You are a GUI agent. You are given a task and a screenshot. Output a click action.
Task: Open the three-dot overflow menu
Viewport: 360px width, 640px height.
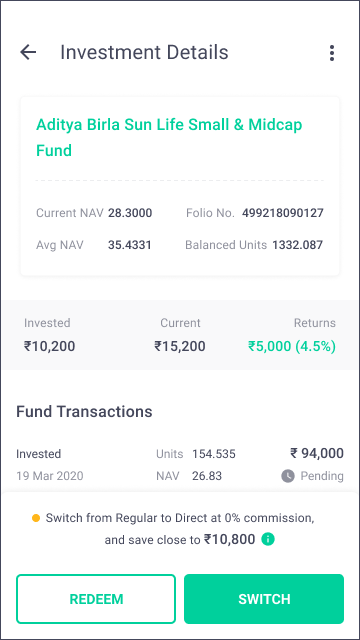click(332, 53)
